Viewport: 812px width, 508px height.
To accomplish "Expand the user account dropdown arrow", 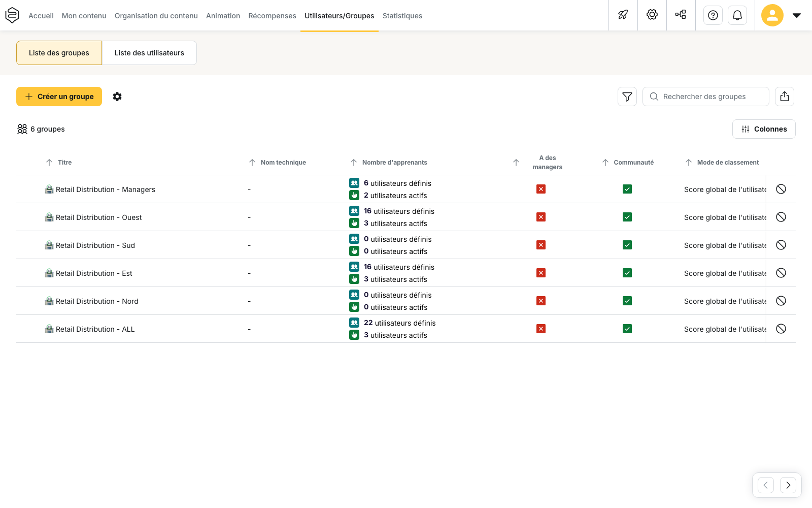I will (x=797, y=15).
